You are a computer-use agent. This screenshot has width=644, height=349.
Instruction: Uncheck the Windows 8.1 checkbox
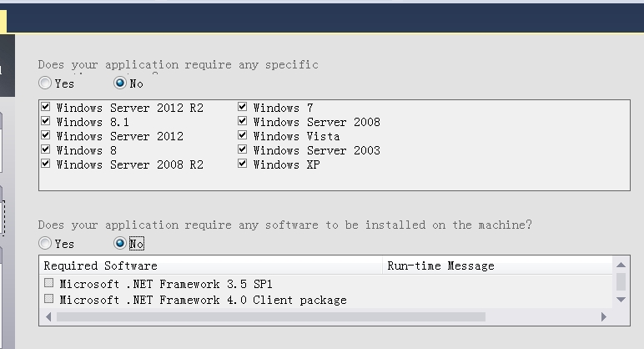point(46,121)
